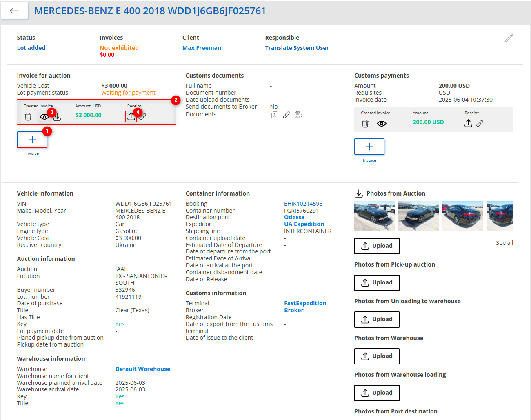
Task: Upload Photos from Warehouse
Action: (377, 356)
